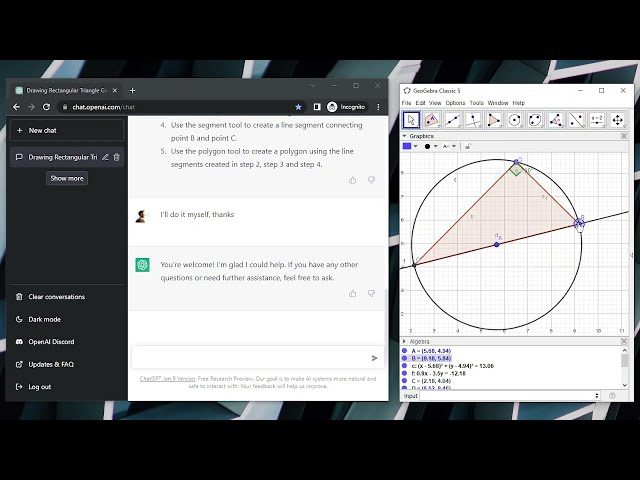Expand the Algebra panel triangle
The height and width of the screenshot is (480, 640).
coord(404,341)
